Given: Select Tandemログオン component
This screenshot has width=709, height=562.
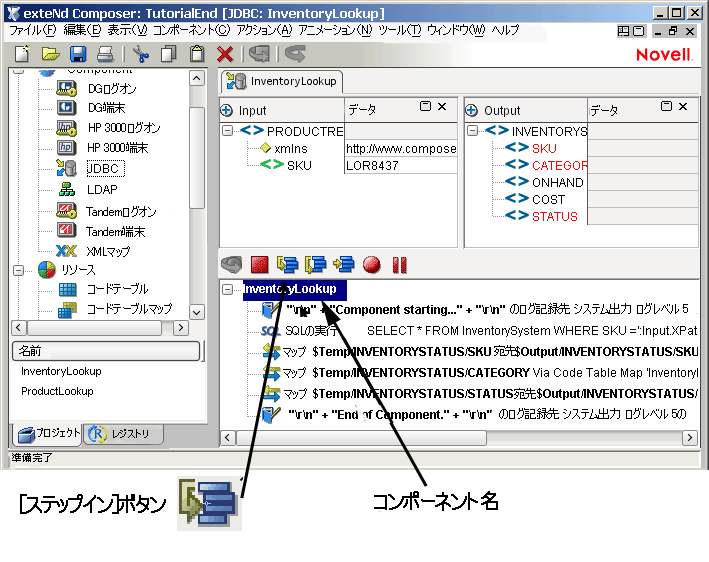Looking at the screenshot, I should pos(121,212).
